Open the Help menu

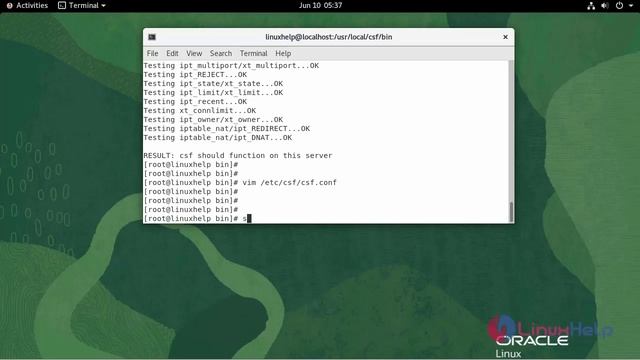coord(283,53)
